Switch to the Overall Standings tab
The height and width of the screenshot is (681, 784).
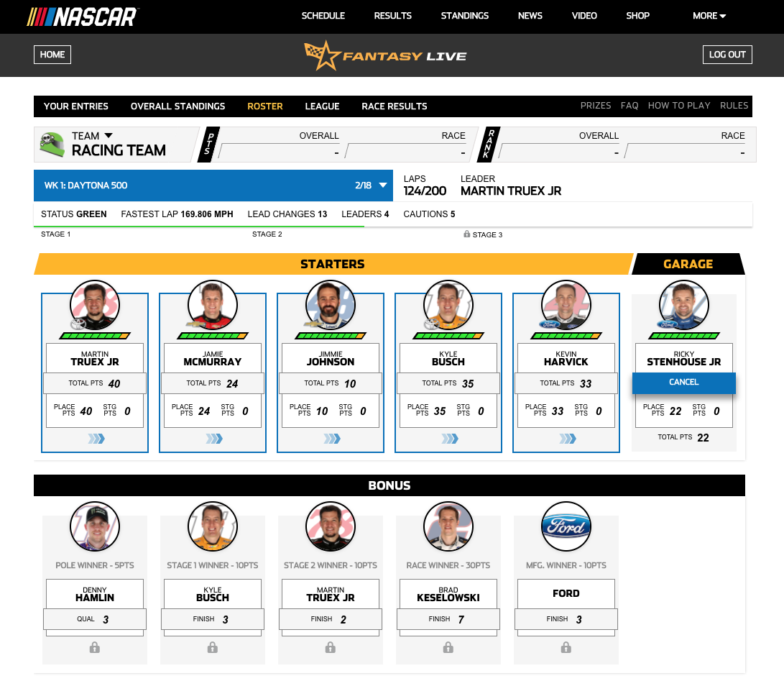click(177, 106)
